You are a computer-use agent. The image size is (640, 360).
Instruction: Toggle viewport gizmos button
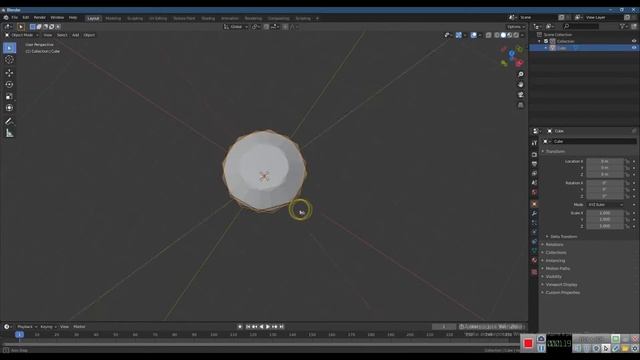[x=459, y=35]
